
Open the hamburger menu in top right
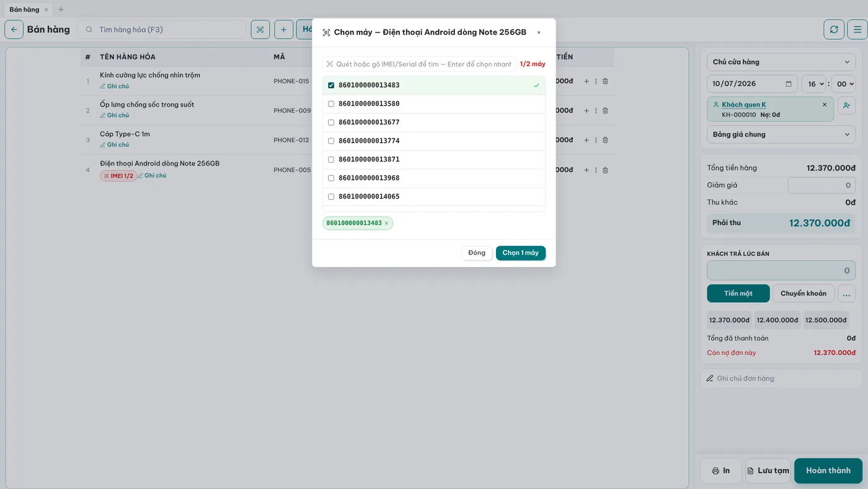857,29
